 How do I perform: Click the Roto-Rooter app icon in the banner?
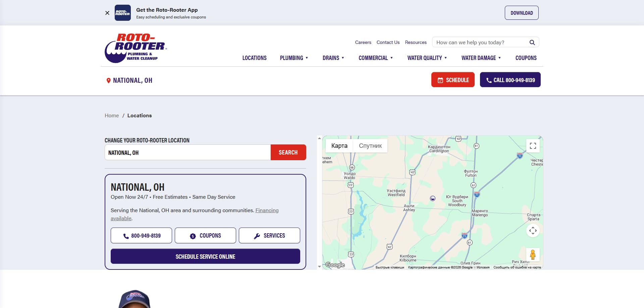point(123,13)
